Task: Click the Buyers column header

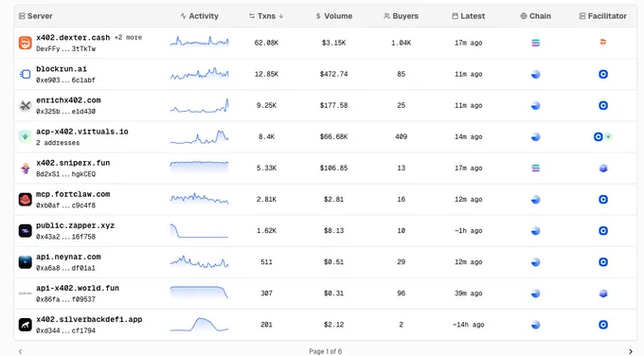Action: pos(401,16)
